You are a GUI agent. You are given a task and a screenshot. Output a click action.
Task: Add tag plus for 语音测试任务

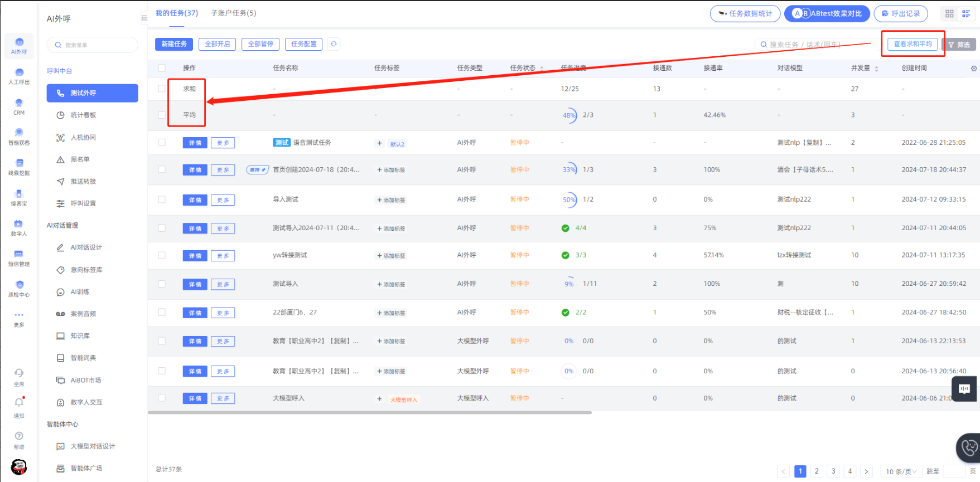[x=379, y=143]
